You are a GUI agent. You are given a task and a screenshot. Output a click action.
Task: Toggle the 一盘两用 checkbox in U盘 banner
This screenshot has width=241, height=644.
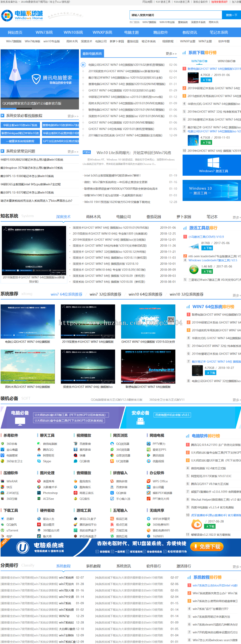[112, 551]
